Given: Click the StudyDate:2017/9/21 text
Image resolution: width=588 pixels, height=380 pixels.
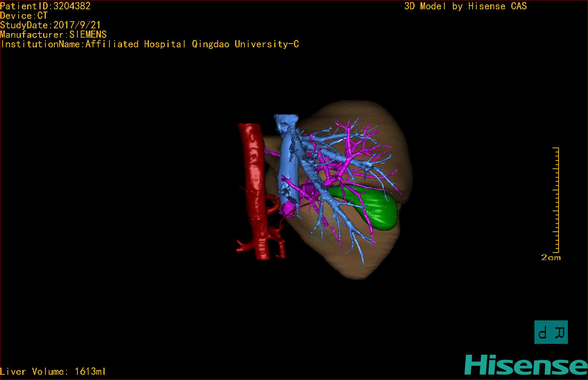Looking at the screenshot, I should pyautogui.click(x=51, y=25).
